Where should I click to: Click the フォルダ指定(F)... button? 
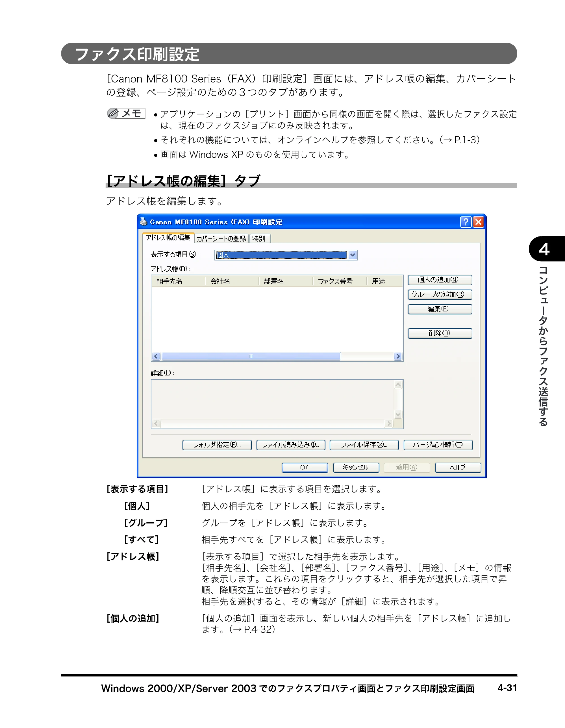(x=217, y=445)
